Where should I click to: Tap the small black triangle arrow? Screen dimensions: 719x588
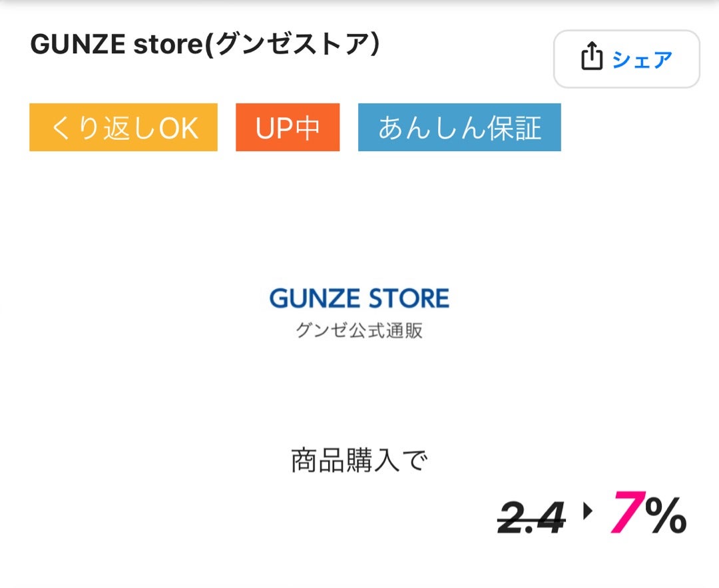tap(588, 513)
